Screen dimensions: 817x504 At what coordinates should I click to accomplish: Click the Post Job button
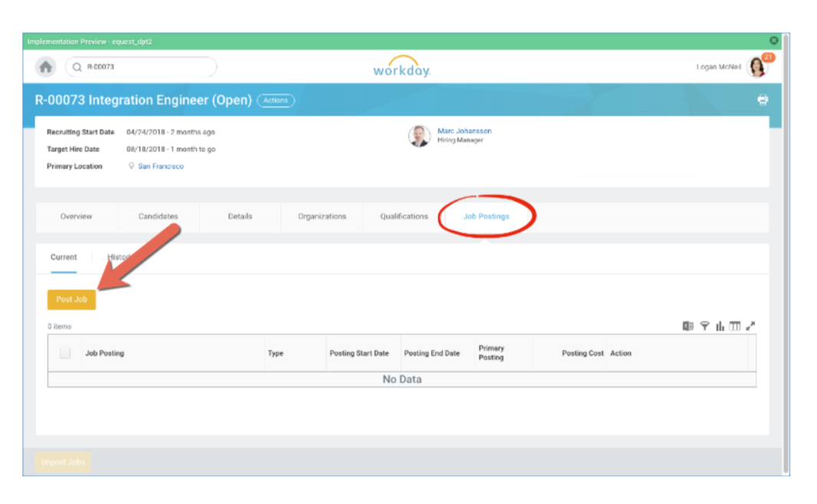tap(71, 299)
